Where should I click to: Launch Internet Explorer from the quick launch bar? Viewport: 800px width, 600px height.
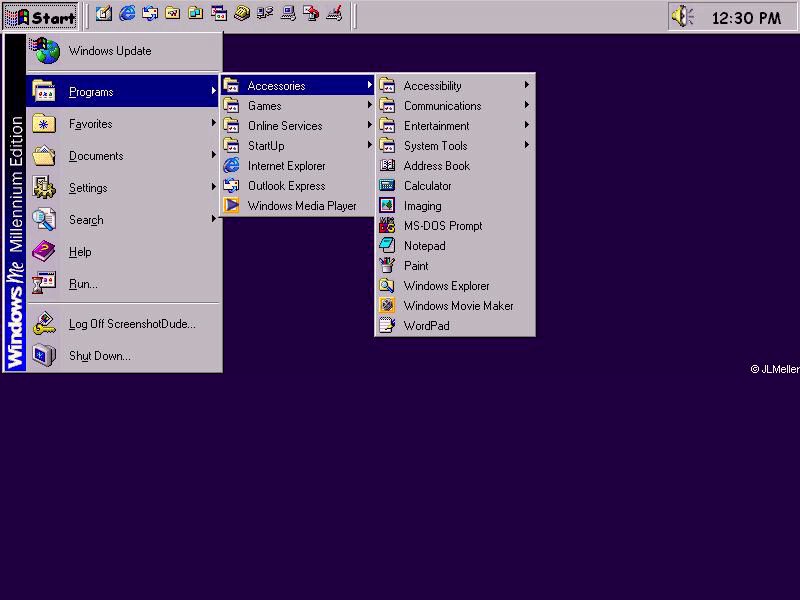[127, 14]
